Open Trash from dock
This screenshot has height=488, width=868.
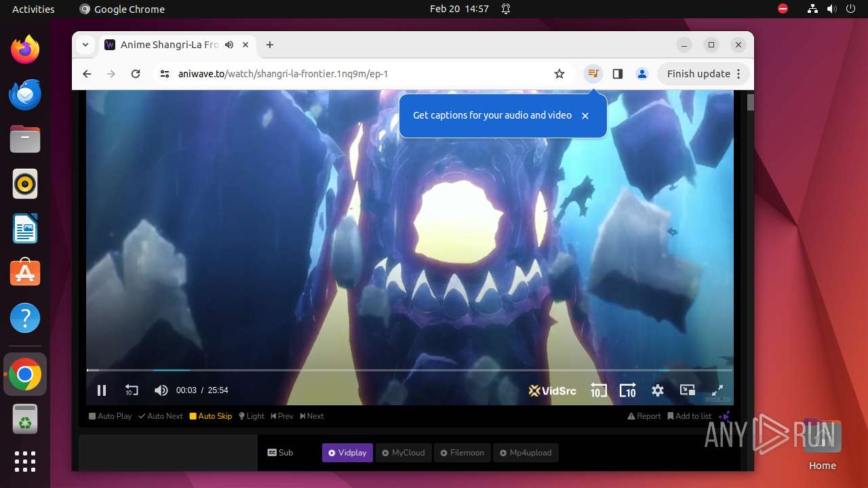pyautogui.click(x=25, y=419)
